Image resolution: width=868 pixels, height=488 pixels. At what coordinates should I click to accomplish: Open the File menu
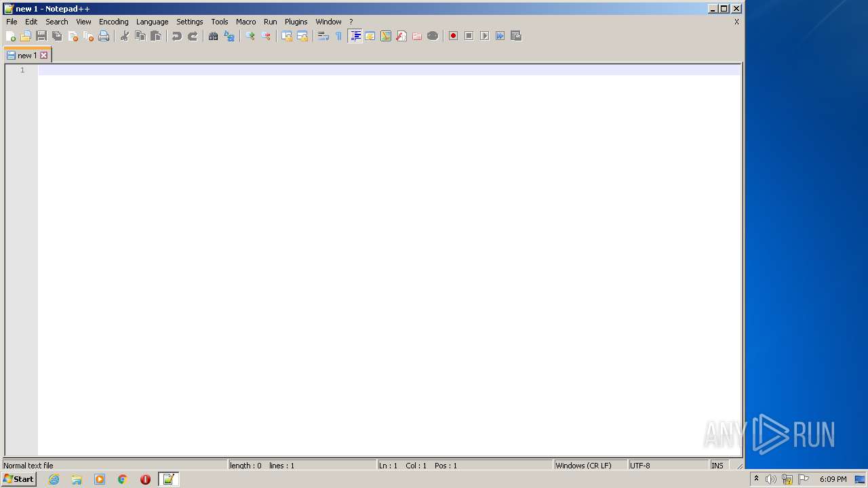[12, 22]
